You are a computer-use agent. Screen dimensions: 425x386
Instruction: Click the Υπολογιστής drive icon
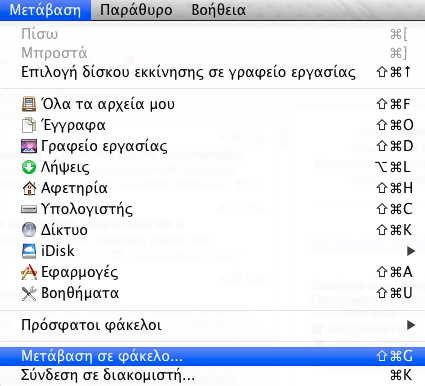coord(29,209)
